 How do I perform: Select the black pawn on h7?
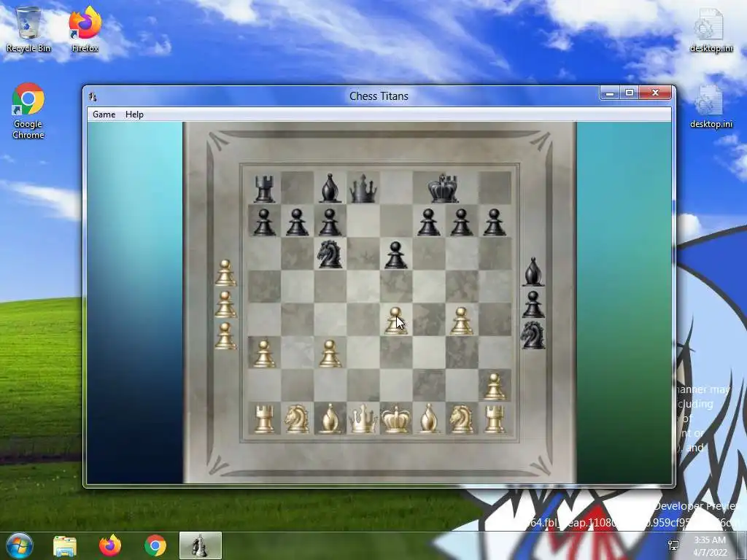point(495,222)
